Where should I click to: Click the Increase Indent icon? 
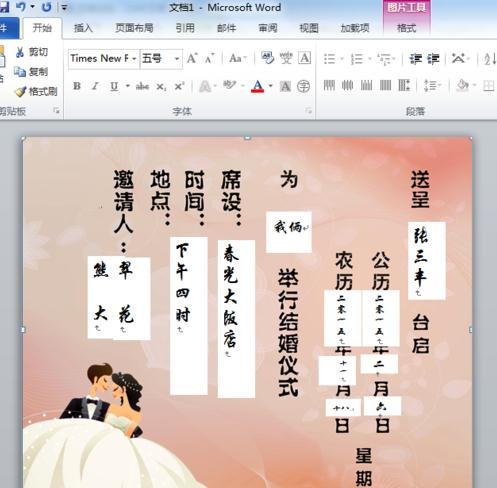click(x=433, y=59)
